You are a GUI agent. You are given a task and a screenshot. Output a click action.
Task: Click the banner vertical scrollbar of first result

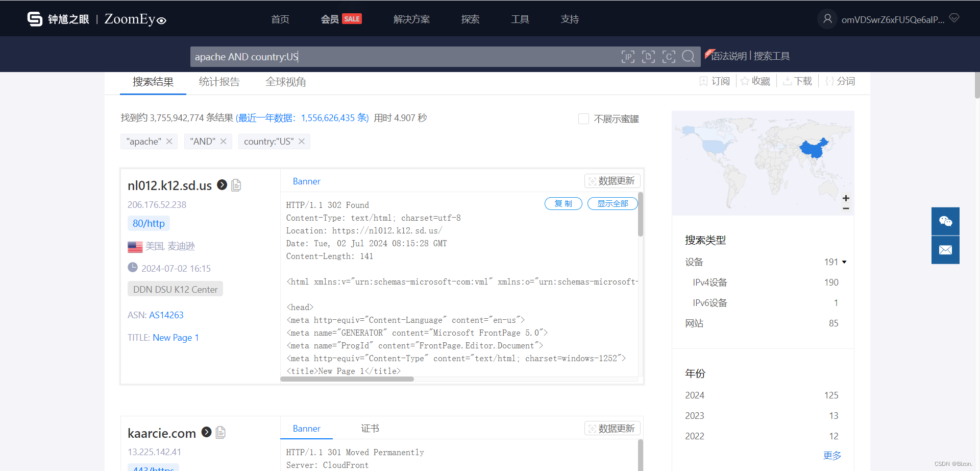pyautogui.click(x=641, y=215)
